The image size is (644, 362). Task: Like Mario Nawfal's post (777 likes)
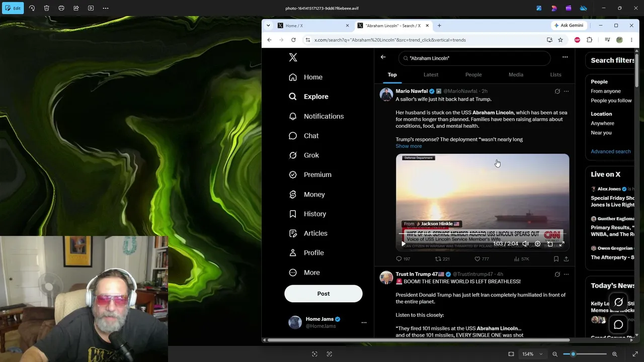(481, 259)
